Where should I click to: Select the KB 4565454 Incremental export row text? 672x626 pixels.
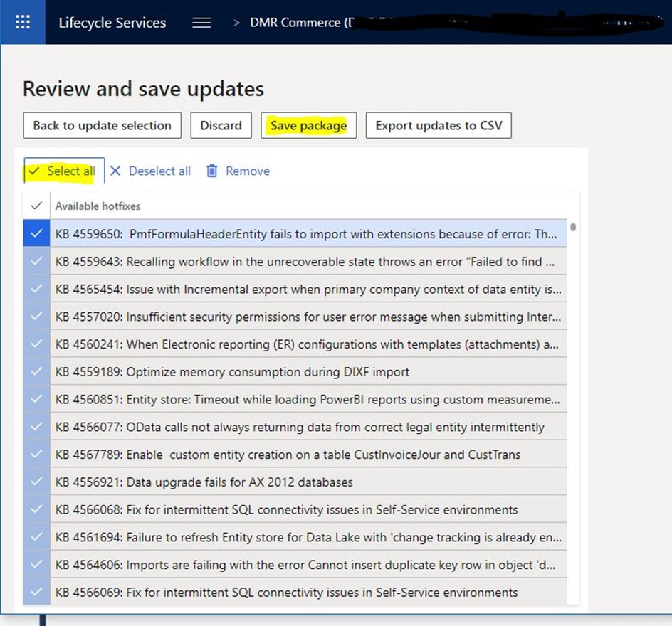tap(308, 289)
